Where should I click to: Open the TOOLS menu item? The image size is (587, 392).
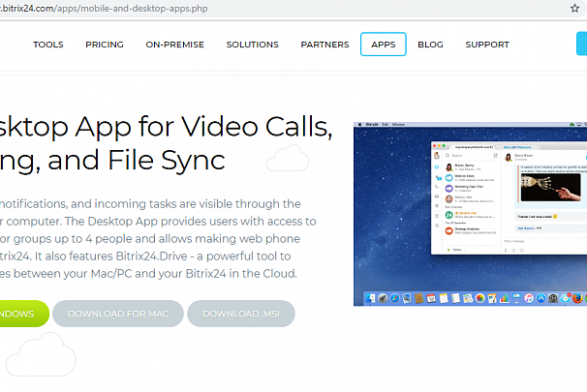[x=48, y=45]
